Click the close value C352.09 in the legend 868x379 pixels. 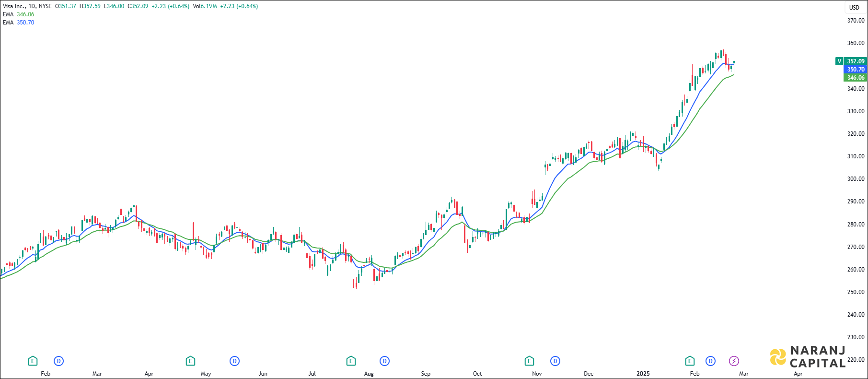click(x=138, y=6)
